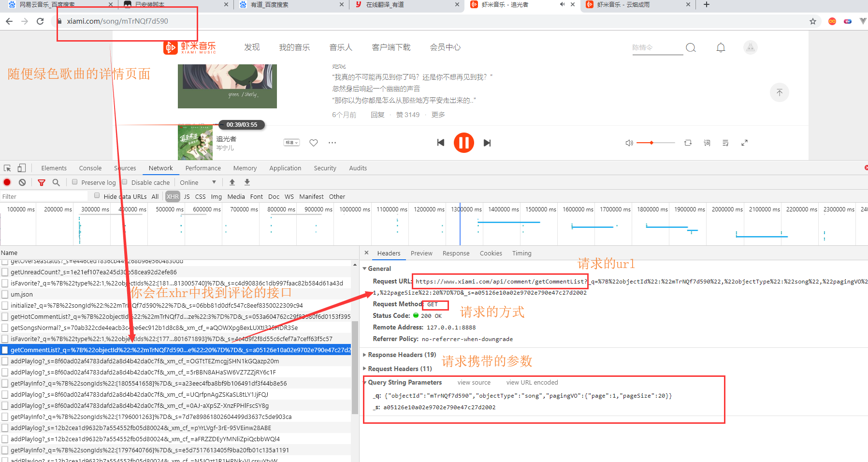The image size is (868, 462).
Task: Open 客户端下载 in the Xiami navigation
Action: [x=391, y=47]
